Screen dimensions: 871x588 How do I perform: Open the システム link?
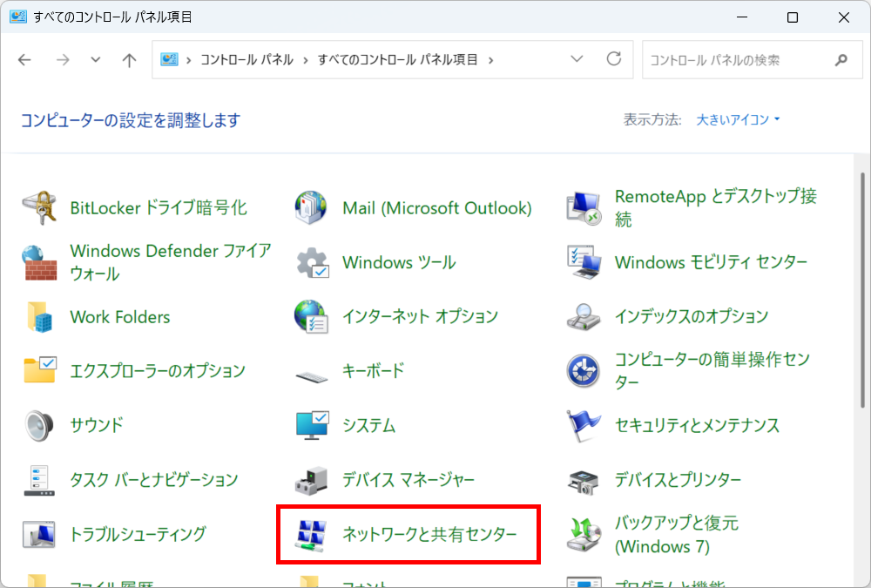point(368,425)
